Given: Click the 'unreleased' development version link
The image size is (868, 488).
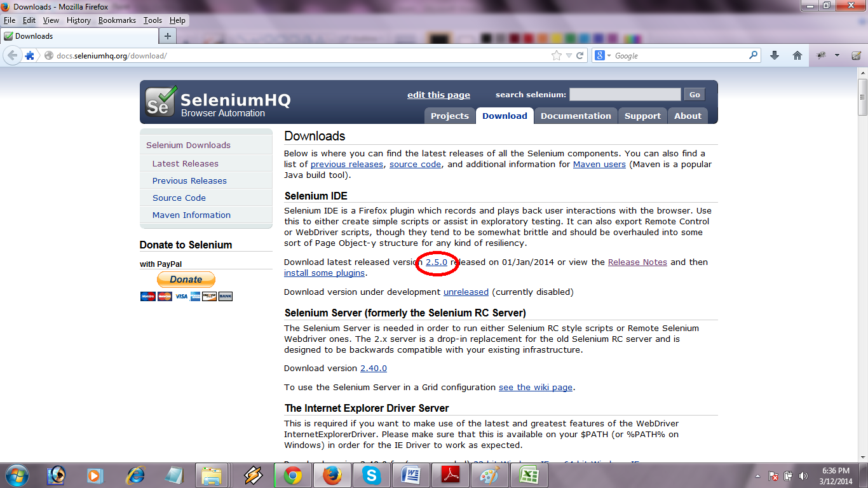Looking at the screenshot, I should point(466,292).
